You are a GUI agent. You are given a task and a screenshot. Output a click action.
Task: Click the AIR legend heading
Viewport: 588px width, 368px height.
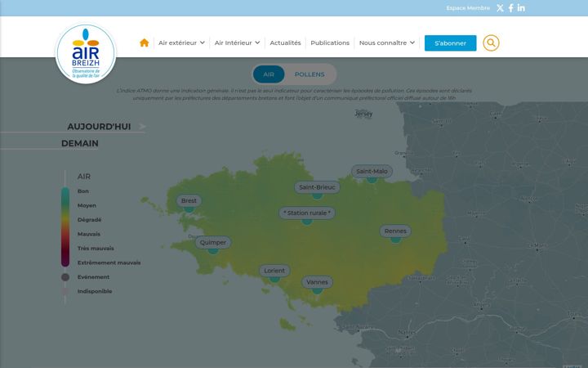pyautogui.click(x=84, y=177)
